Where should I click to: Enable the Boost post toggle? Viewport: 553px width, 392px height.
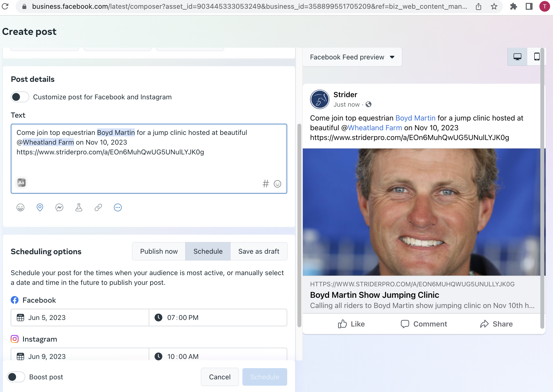[16, 377]
